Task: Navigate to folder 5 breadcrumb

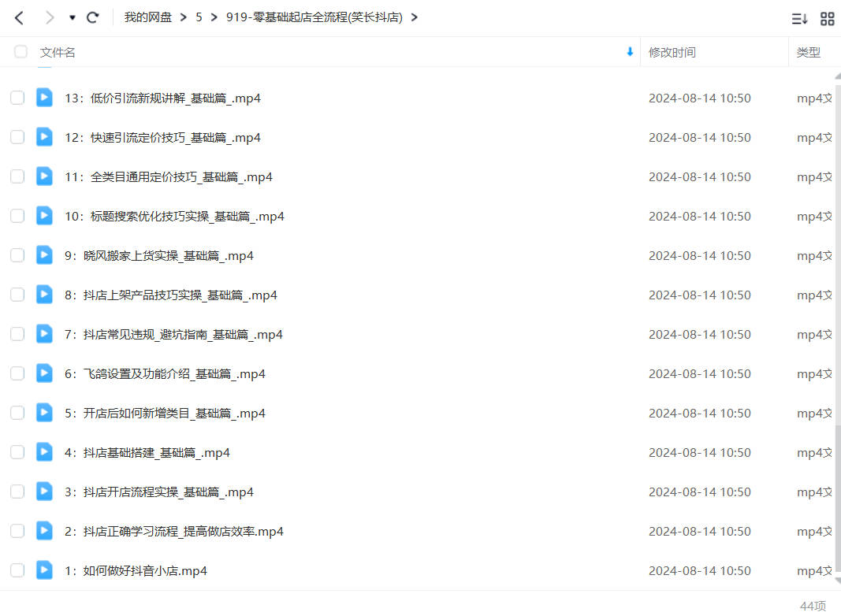Action: point(199,17)
